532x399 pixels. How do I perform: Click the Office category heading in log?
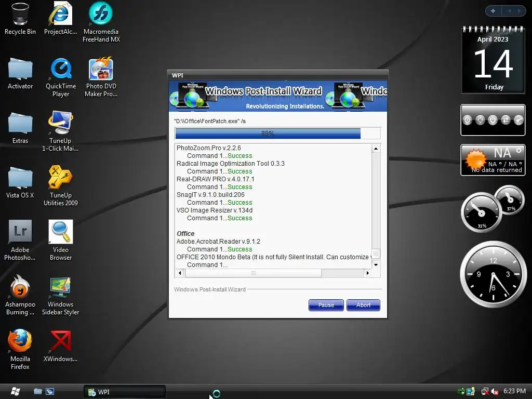coord(185,234)
